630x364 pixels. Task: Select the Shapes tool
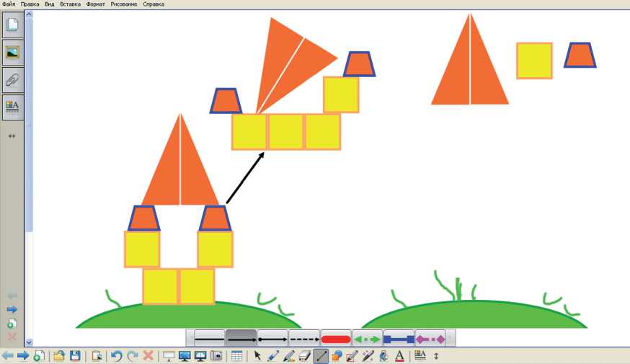point(337,356)
